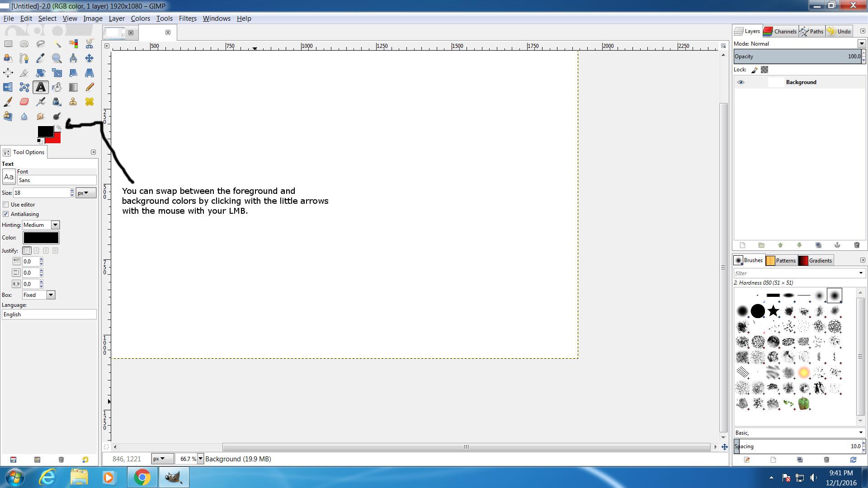Click the swap foreground/background arrows
Viewport: 868px width, 488px height.
59,128
